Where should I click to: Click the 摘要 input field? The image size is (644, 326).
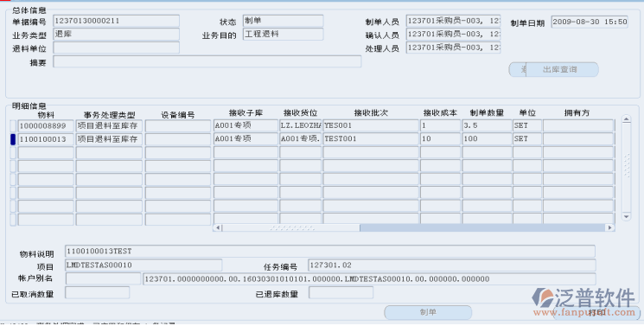[x=207, y=61]
